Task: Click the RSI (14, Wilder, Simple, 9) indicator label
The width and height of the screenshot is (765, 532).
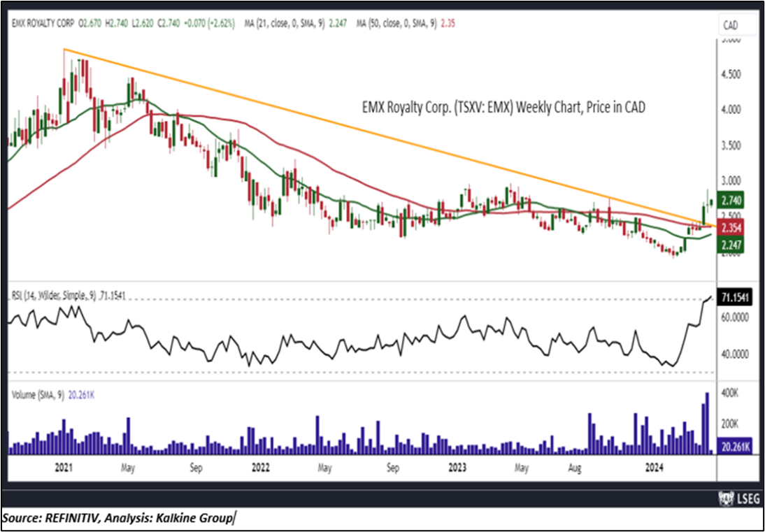Action: tap(70, 296)
